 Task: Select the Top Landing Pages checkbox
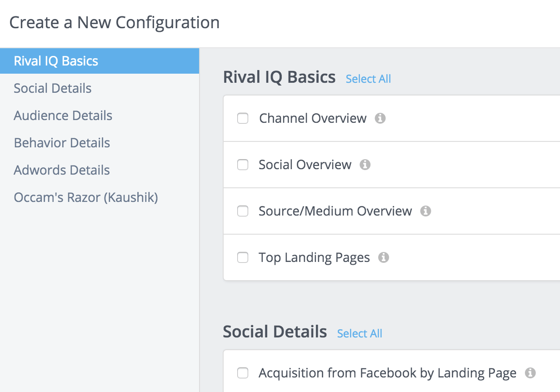coord(243,257)
